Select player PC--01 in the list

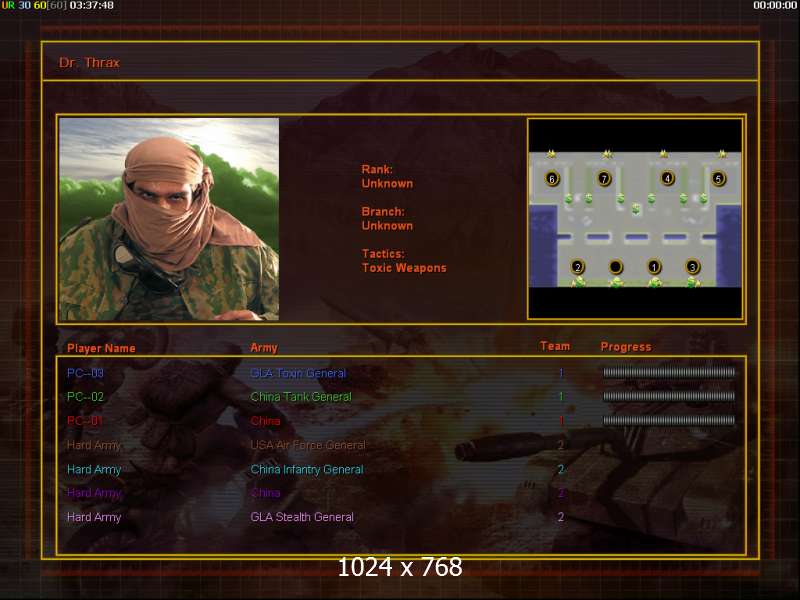pyautogui.click(x=85, y=421)
